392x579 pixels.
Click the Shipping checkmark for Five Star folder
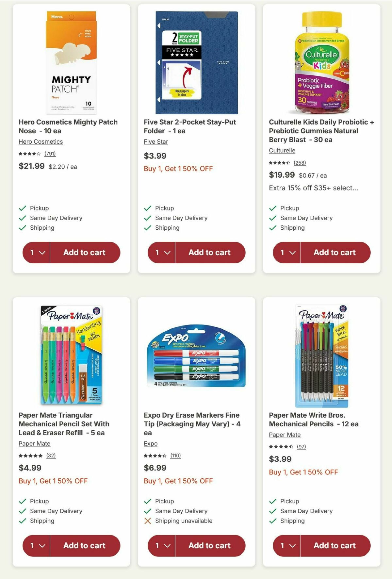point(148,227)
